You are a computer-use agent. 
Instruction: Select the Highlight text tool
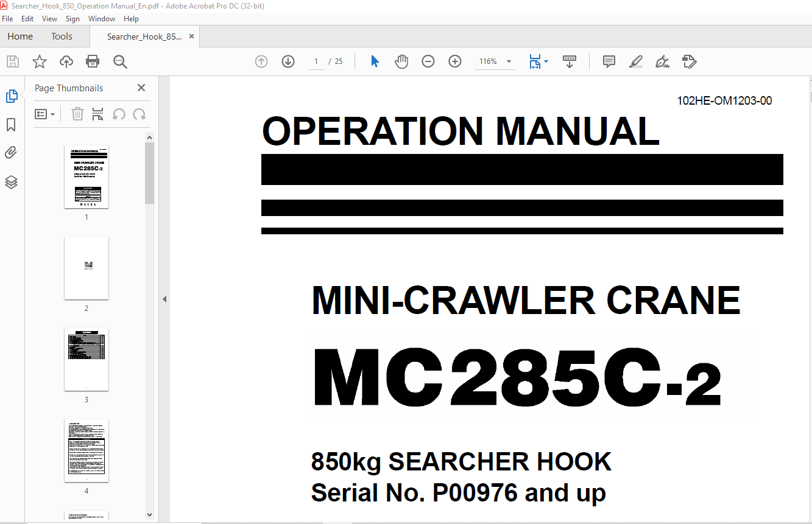click(x=635, y=61)
